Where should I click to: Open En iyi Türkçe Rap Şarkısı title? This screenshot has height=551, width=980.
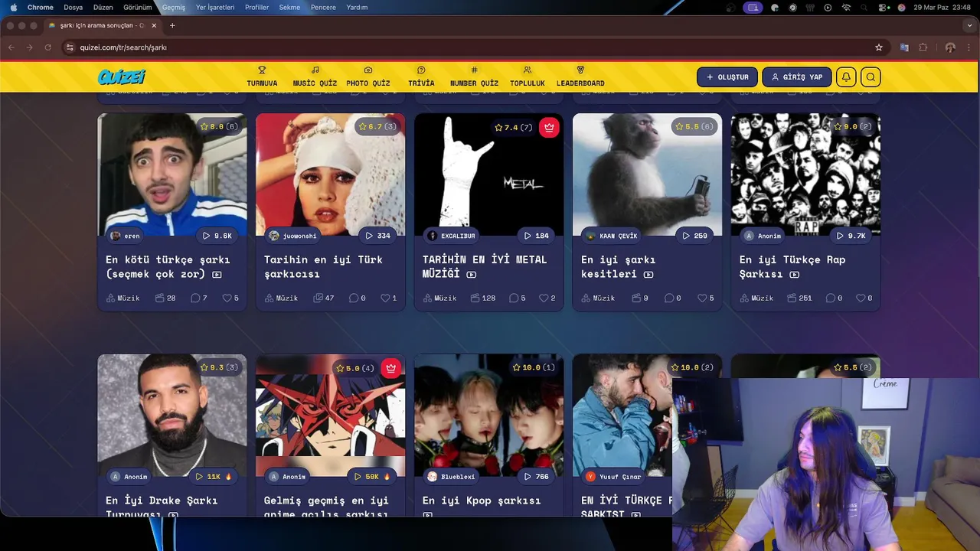pyautogui.click(x=792, y=266)
